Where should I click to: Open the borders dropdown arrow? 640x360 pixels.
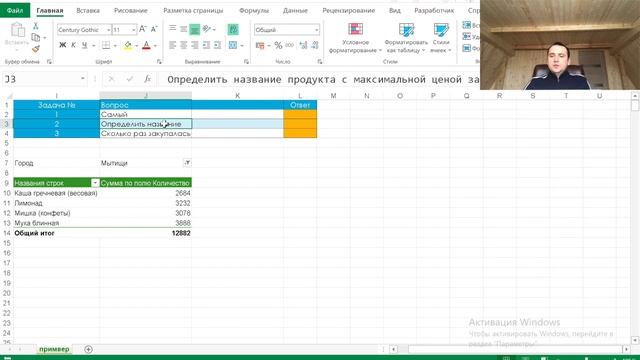pos(115,46)
